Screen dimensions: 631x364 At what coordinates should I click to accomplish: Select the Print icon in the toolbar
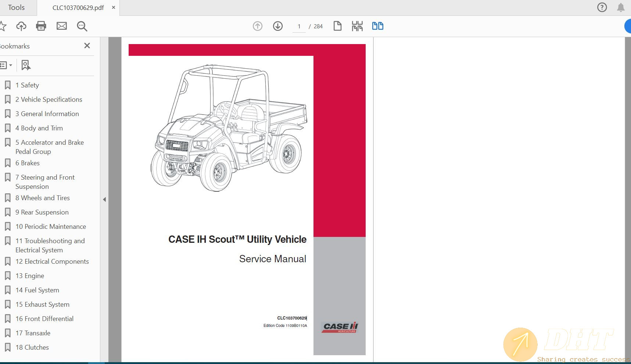pos(41,26)
